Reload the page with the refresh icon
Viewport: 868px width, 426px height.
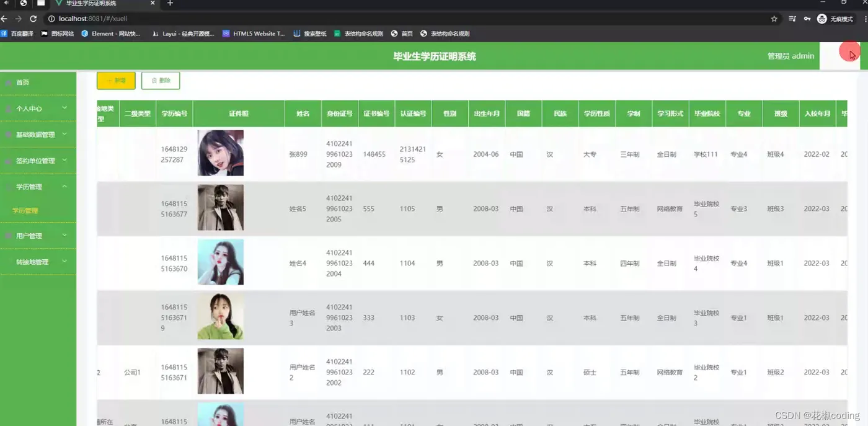(x=33, y=19)
